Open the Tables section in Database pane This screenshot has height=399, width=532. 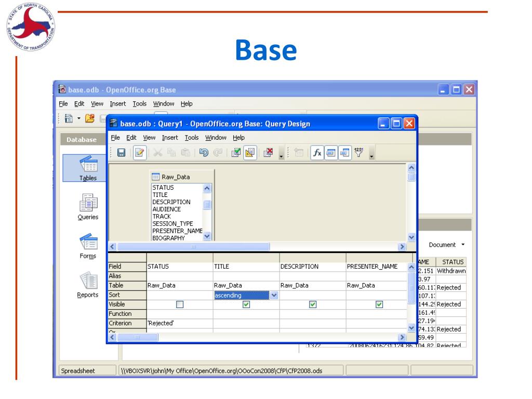click(88, 168)
